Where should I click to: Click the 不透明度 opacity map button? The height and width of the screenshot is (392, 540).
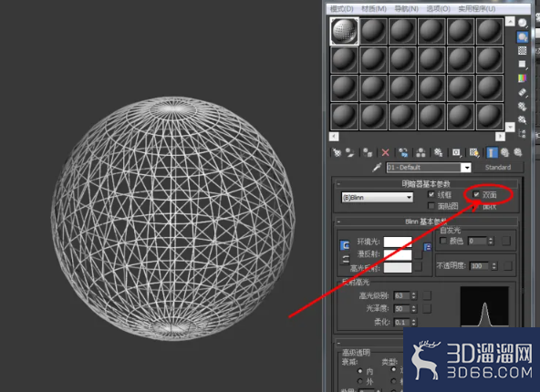coord(508,265)
